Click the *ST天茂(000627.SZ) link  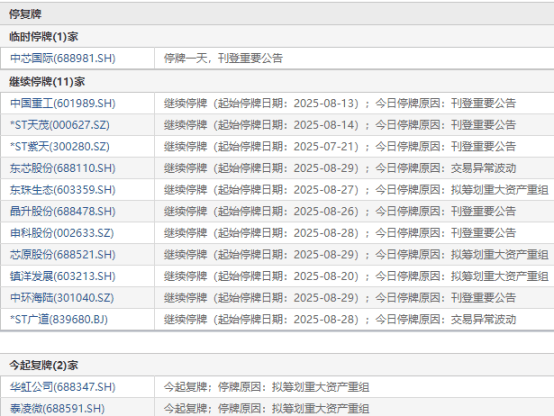coord(60,125)
